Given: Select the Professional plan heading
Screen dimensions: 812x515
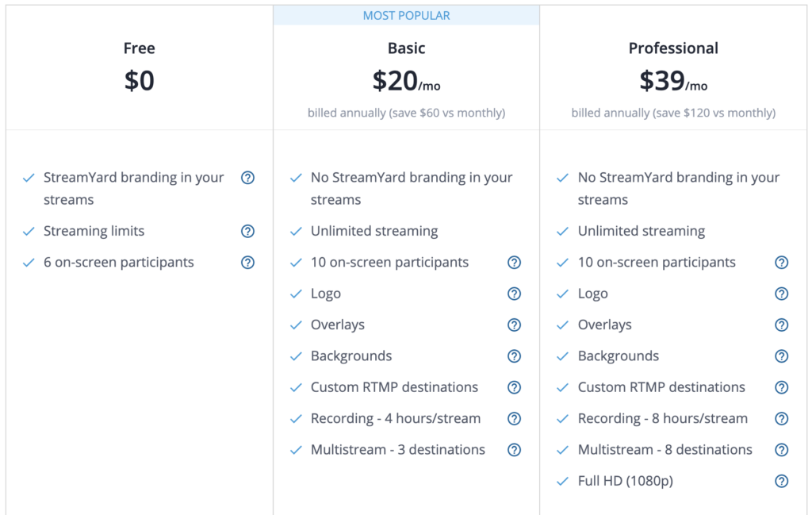Looking at the screenshot, I should pyautogui.click(x=673, y=48).
